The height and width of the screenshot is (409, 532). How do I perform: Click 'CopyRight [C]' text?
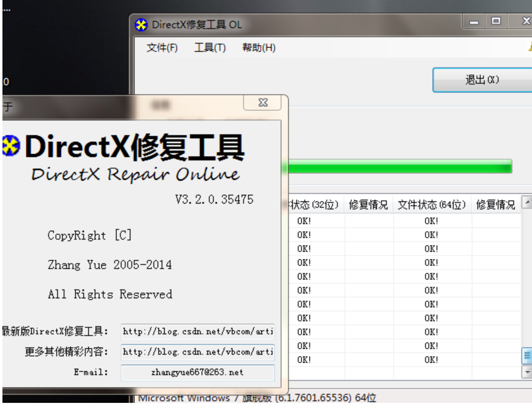pos(90,236)
